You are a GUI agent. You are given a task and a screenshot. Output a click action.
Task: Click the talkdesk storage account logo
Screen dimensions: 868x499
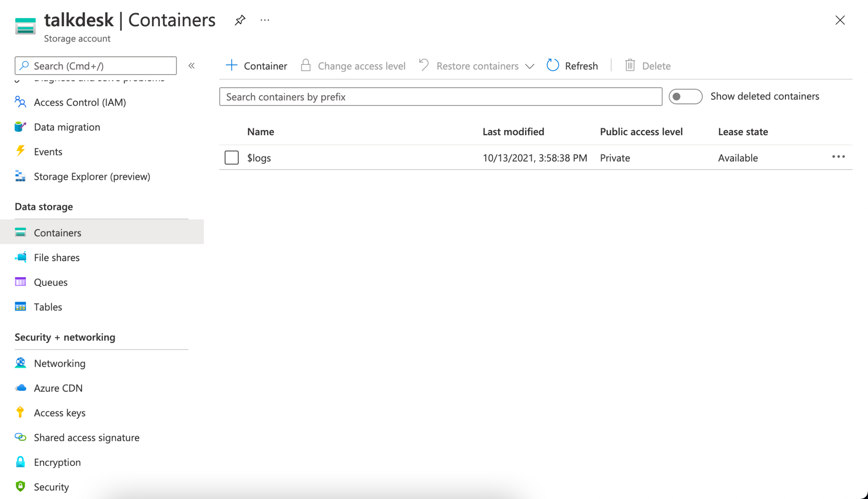tap(25, 25)
